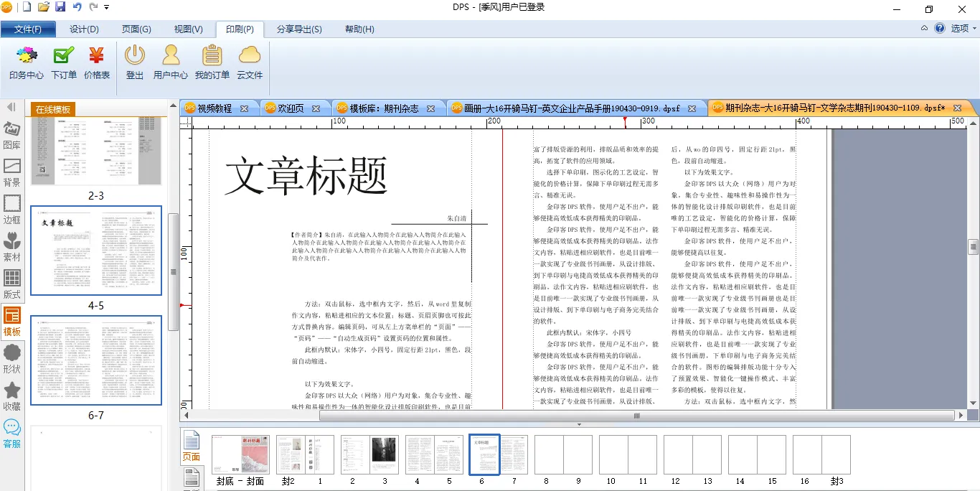
Task: Click the 在线模板 online templates button
Action: coord(54,109)
